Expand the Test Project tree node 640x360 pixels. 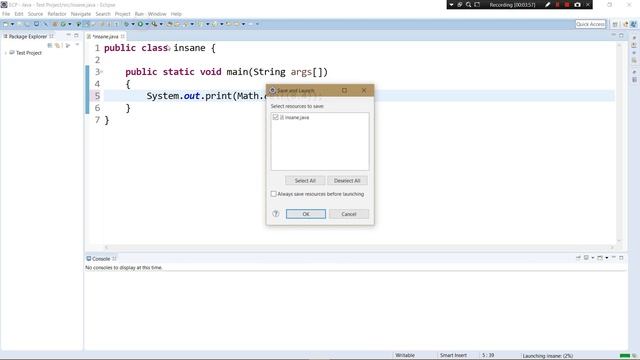(x=6, y=53)
